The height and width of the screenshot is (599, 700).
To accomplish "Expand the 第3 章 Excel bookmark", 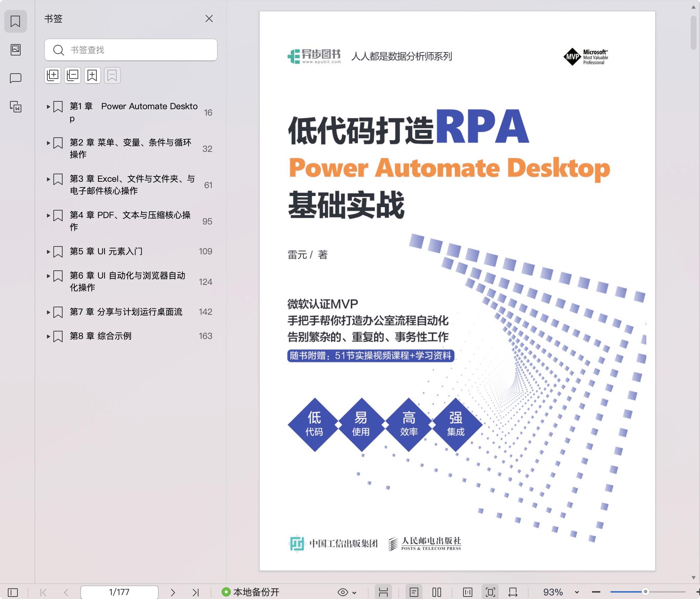I will pos(48,179).
